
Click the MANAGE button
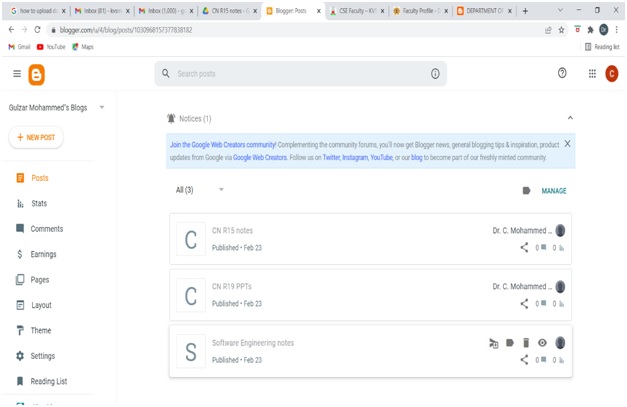(553, 190)
